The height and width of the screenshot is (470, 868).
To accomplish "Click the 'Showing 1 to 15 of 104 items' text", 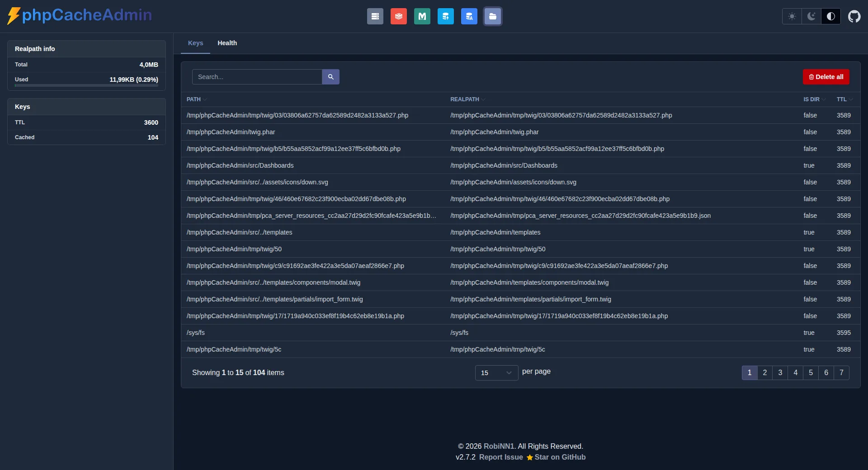I will (x=238, y=373).
